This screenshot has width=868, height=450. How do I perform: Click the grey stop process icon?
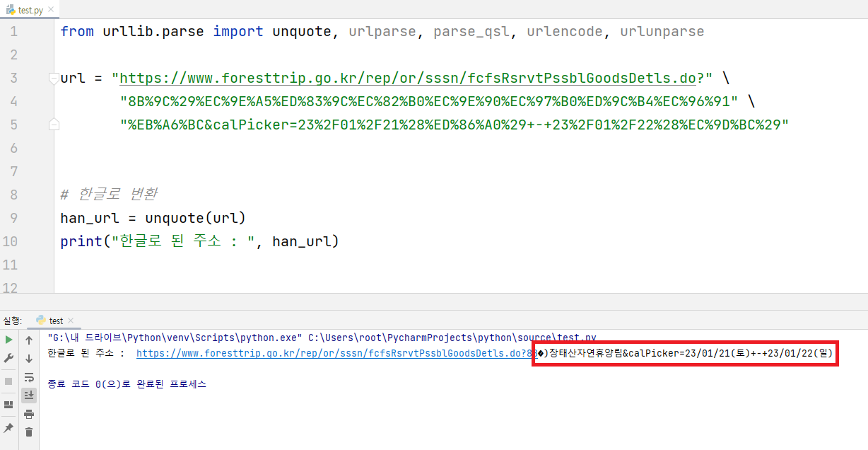pos(8,381)
